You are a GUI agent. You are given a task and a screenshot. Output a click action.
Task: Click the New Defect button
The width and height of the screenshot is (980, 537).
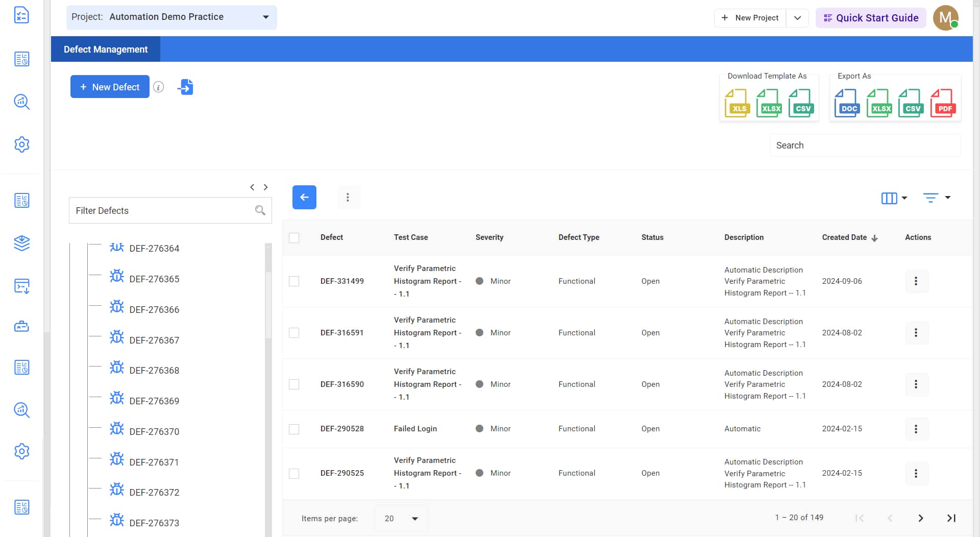click(x=110, y=87)
